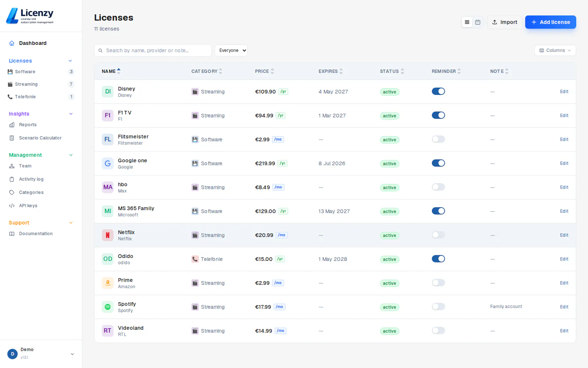Click the 8 Jul 2026 expiry date
Image resolution: width=588 pixels, height=368 pixels.
(332, 163)
